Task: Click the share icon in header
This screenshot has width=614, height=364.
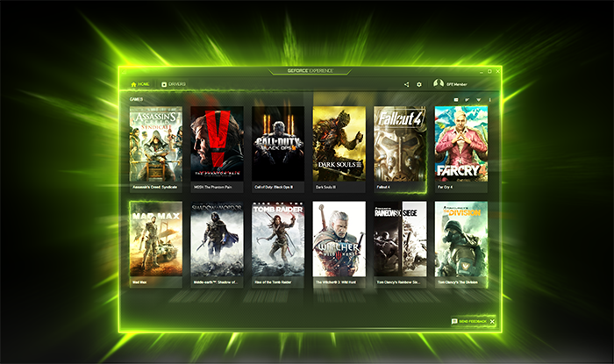Action: [406, 84]
